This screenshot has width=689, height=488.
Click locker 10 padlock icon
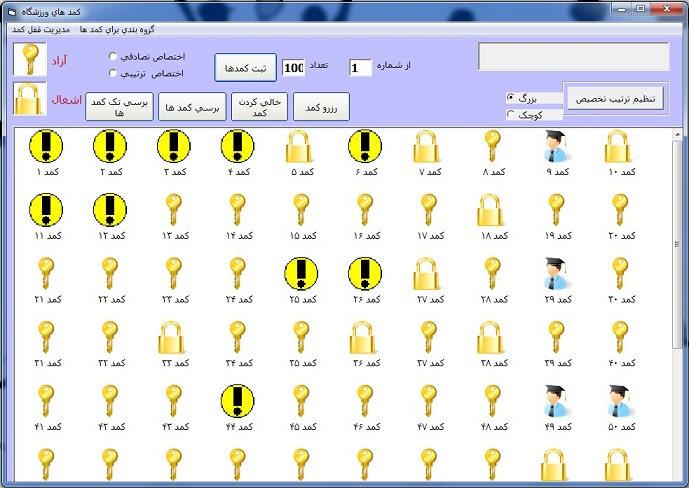[x=618, y=147]
